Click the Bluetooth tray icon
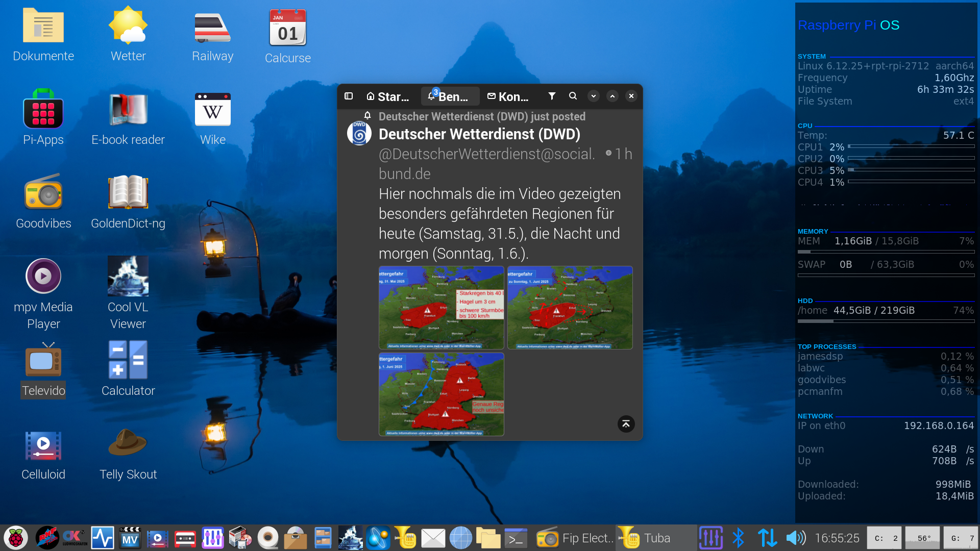The image size is (980, 551). [738, 538]
